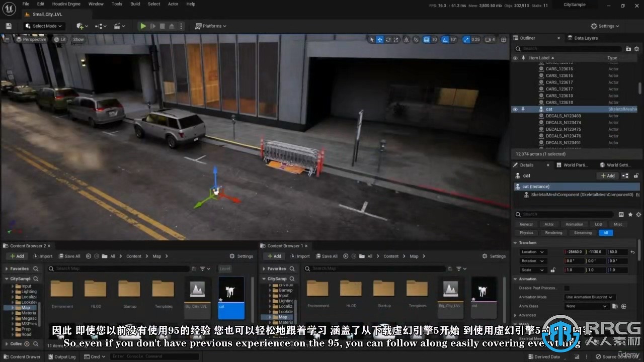This screenshot has height=362, width=644.
Task: Click the Save current level icon
Action: (9, 26)
